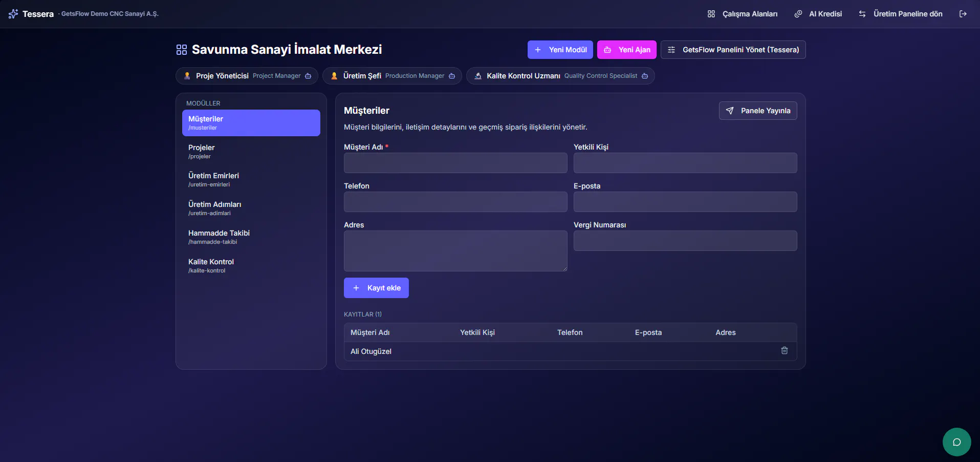Focus the Müşteri Adı input field

click(x=455, y=163)
